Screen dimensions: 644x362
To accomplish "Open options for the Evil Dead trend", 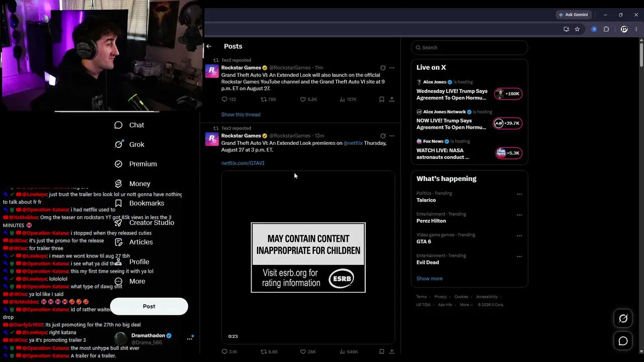I will (519, 256).
